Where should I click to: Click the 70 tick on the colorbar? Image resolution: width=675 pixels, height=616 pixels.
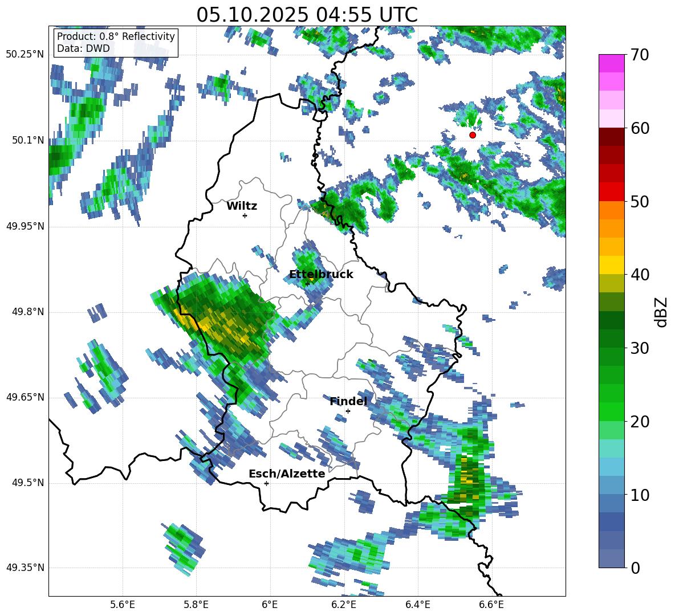[x=640, y=55]
